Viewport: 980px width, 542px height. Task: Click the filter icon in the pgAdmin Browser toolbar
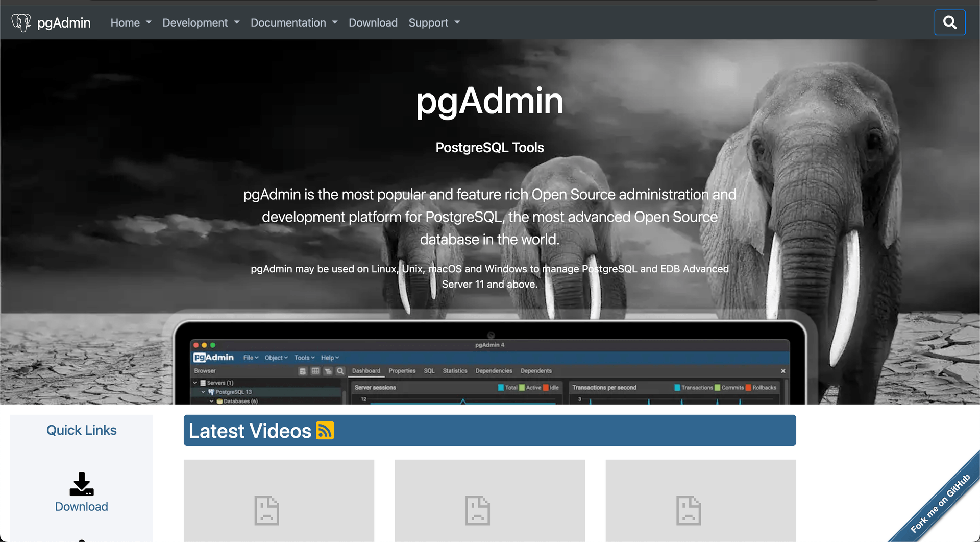pyautogui.click(x=328, y=371)
